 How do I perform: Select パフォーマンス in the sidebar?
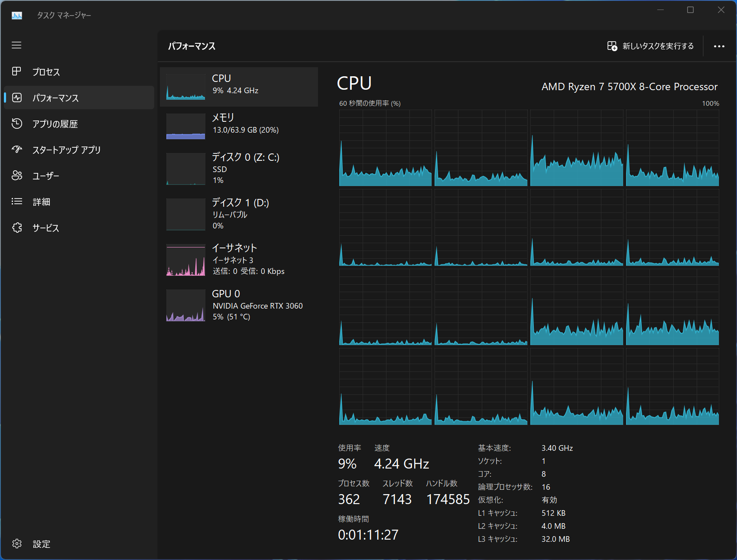tap(79, 98)
